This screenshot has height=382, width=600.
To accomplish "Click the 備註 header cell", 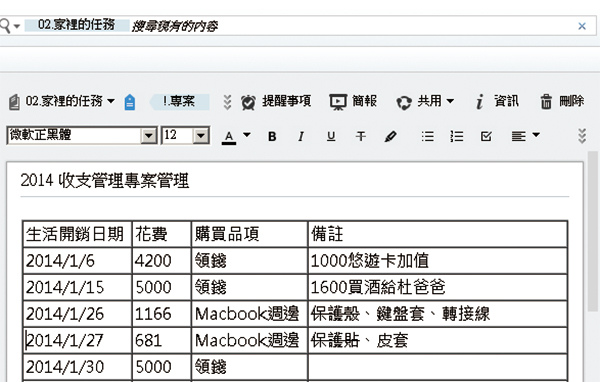I will (438, 234).
